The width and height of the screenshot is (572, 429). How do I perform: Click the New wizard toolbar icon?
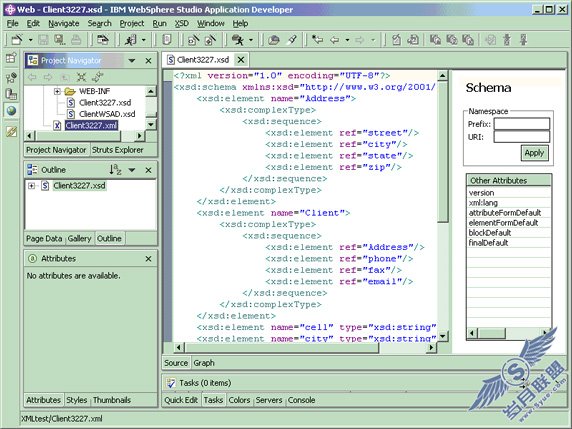coord(17,39)
